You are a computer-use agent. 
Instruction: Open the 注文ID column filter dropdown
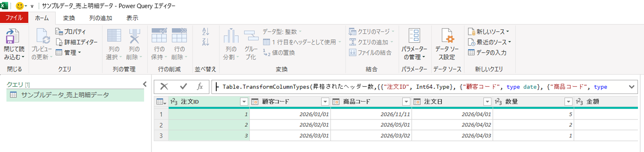click(244, 102)
